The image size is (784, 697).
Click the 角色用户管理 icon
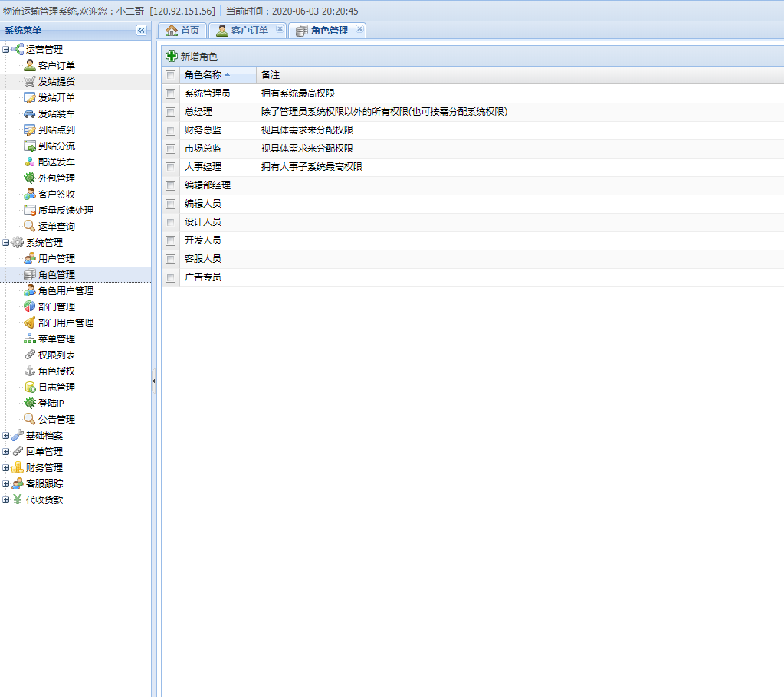pyautogui.click(x=29, y=290)
